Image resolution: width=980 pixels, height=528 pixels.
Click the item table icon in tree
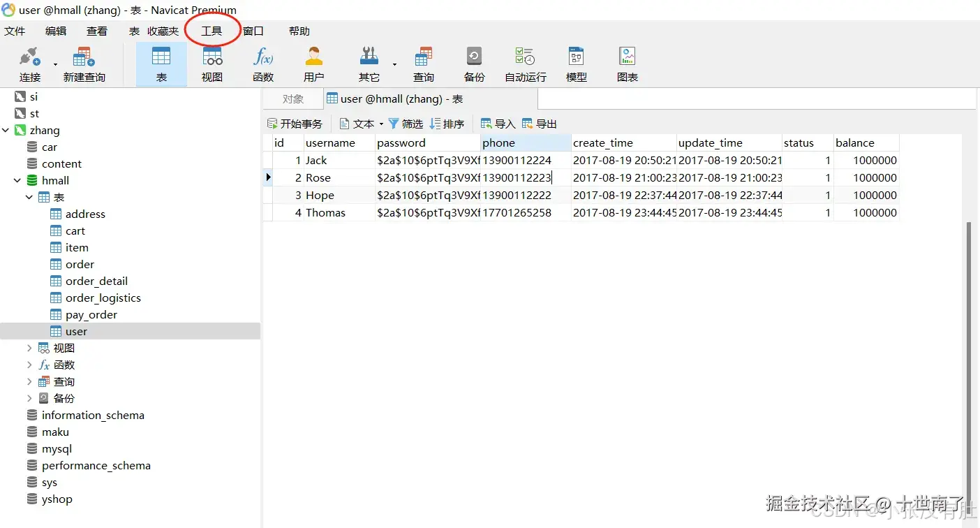(56, 247)
